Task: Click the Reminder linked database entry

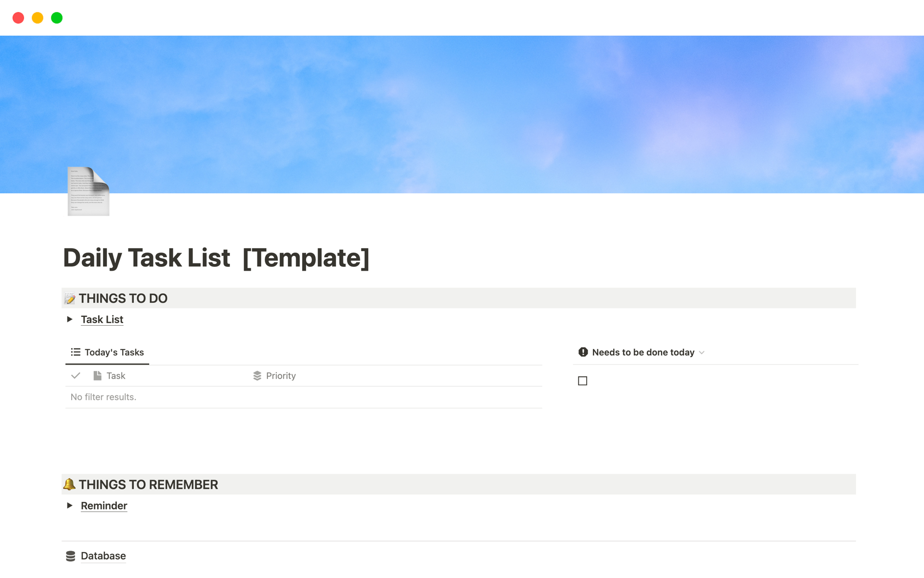Action: [x=103, y=506]
